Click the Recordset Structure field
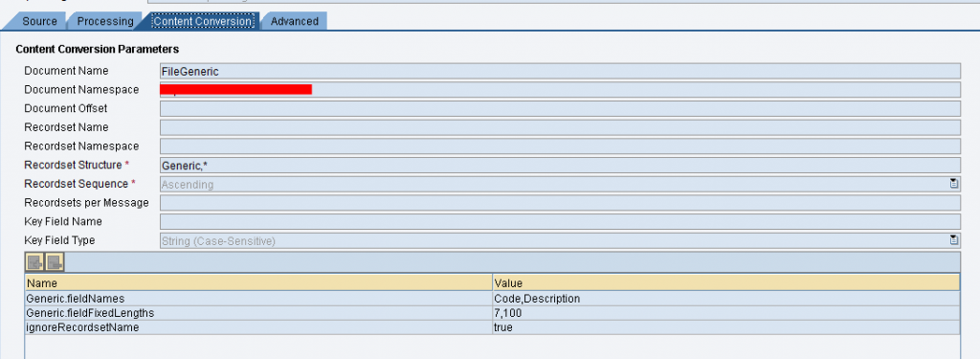 pos(560,165)
